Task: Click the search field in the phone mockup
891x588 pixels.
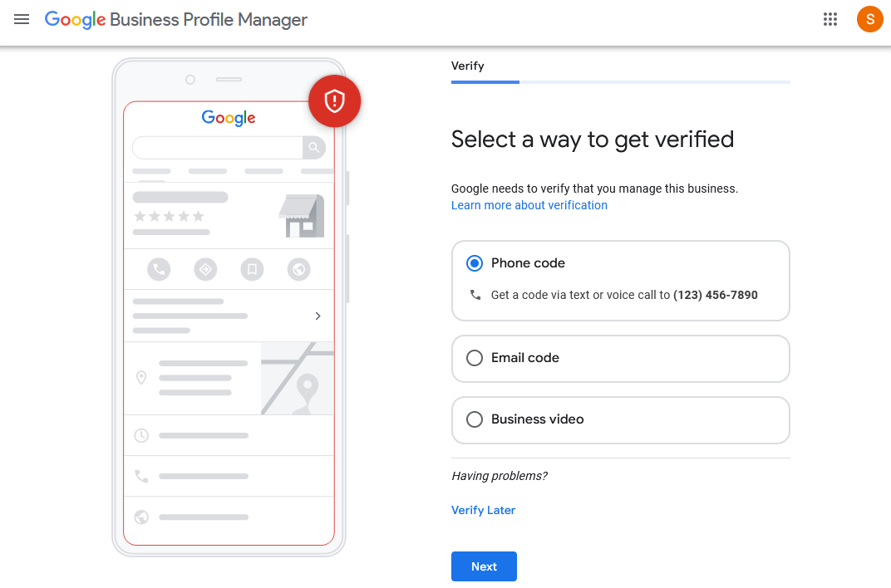Action: pos(218,148)
